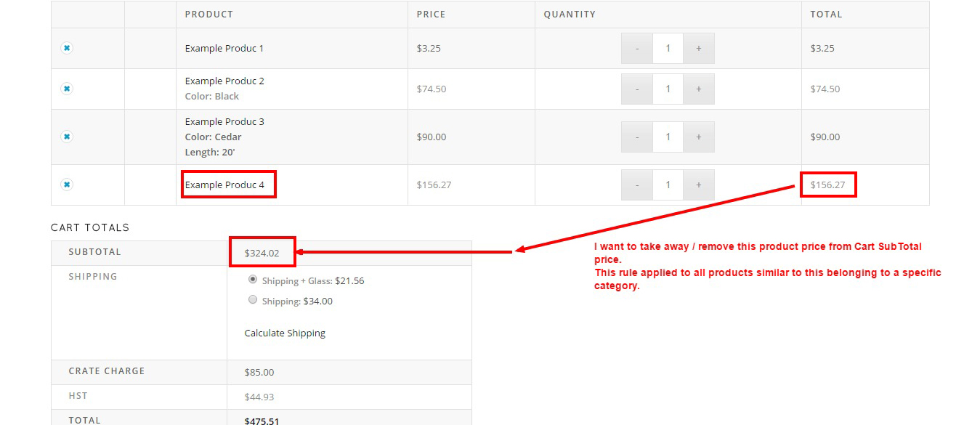Image resolution: width=980 pixels, height=425 pixels.
Task: Focus the quantity field for Example Produc 3
Action: point(668,137)
